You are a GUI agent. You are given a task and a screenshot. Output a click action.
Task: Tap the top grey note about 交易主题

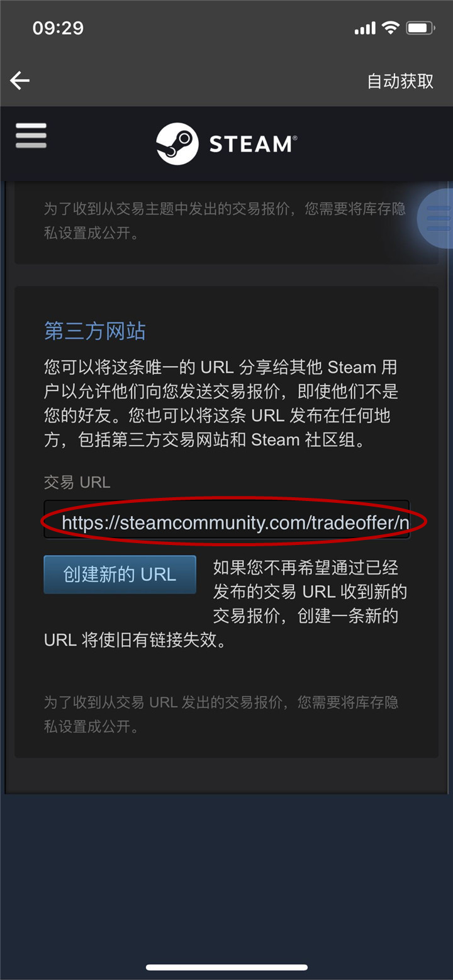click(x=225, y=221)
